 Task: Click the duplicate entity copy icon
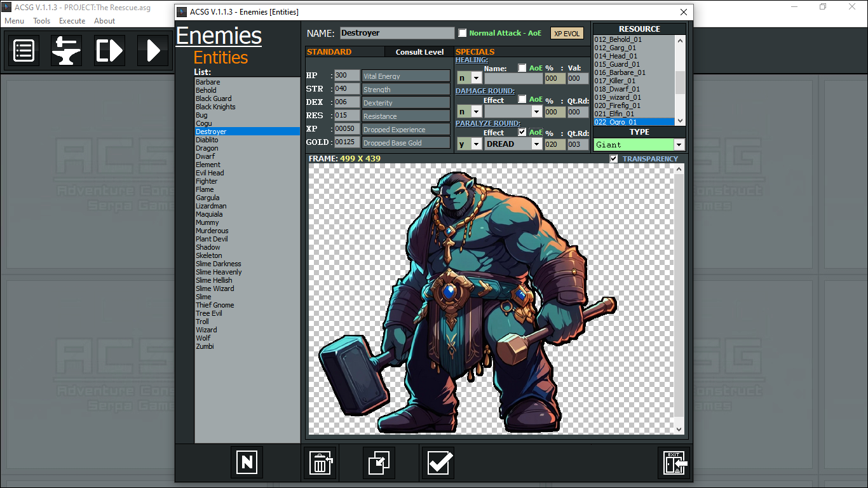379,463
